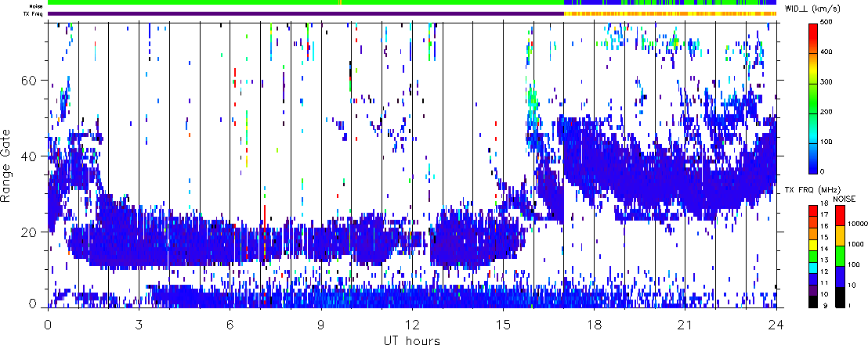Click the 18 tick label on UT axis
The width and height of the screenshot is (868, 345).
595,324
